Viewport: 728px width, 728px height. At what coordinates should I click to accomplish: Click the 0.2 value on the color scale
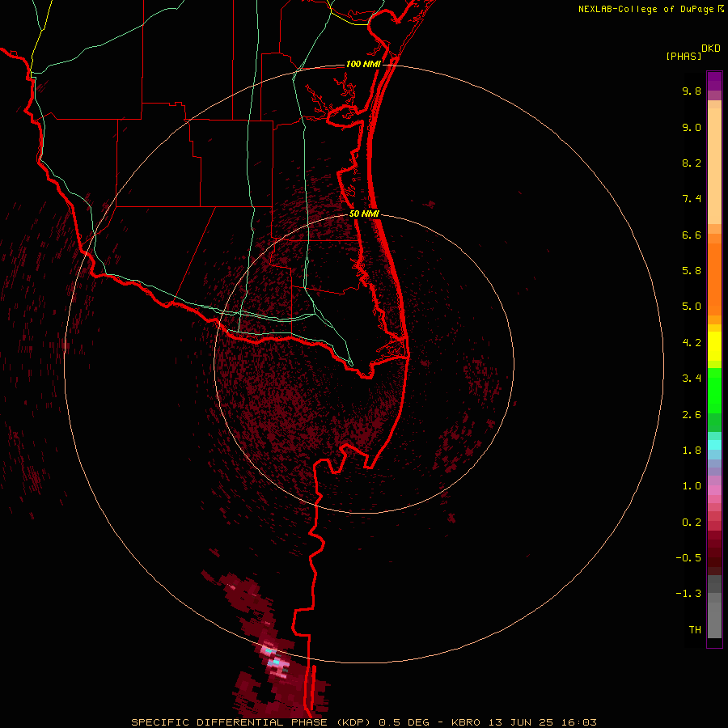tap(692, 523)
